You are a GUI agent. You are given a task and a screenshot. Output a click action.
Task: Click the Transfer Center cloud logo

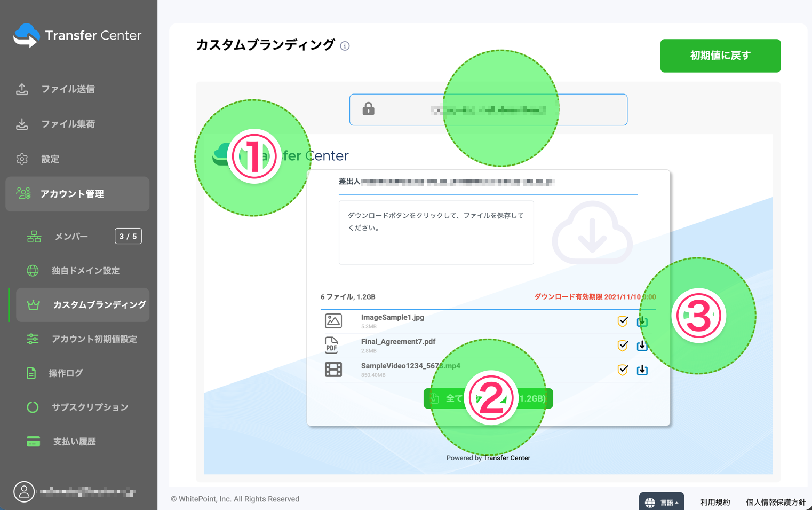click(x=27, y=35)
